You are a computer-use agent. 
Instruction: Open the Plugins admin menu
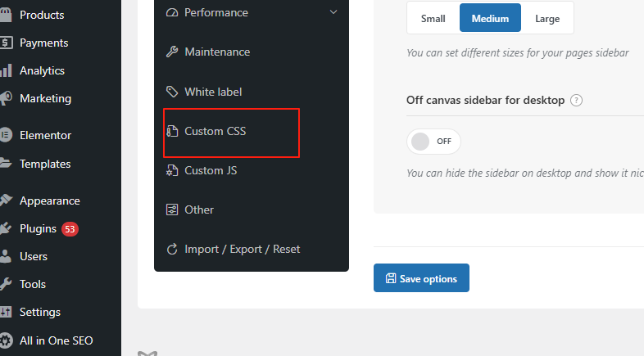39,228
